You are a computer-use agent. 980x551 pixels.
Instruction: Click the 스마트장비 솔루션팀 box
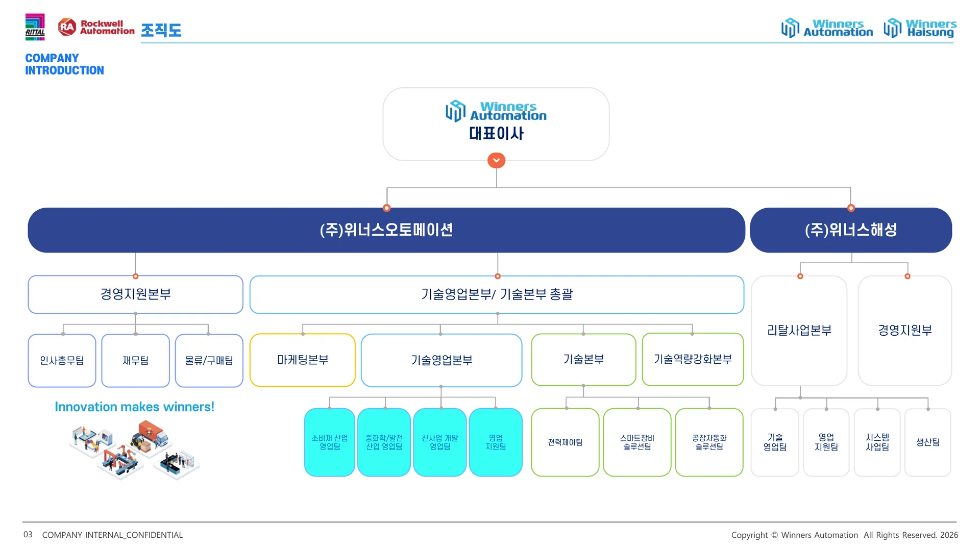pyautogui.click(x=637, y=442)
